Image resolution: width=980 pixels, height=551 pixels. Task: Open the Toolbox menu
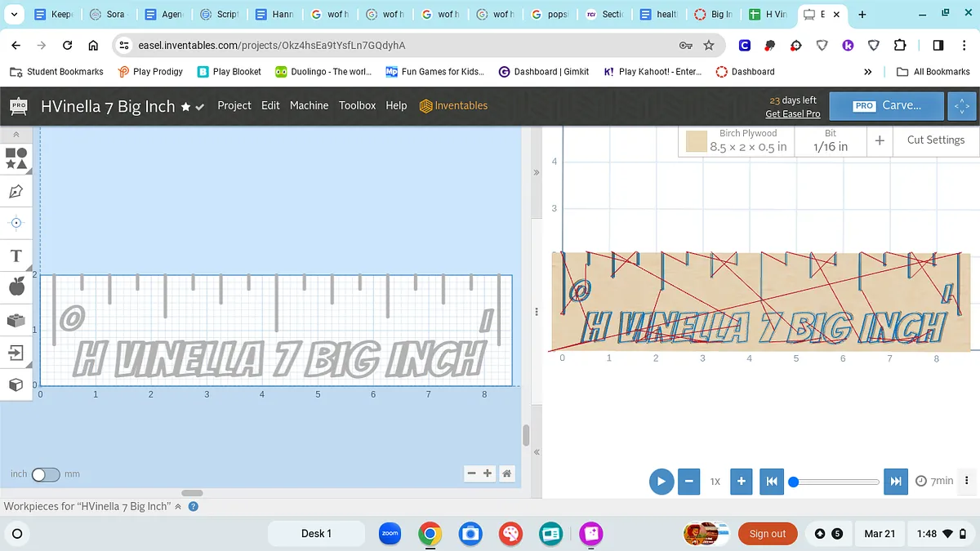click(357, 105)
